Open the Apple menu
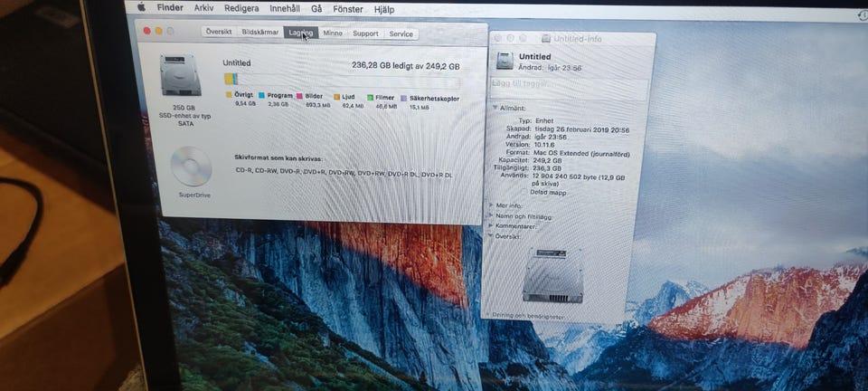868x391 pixels. 141,8
